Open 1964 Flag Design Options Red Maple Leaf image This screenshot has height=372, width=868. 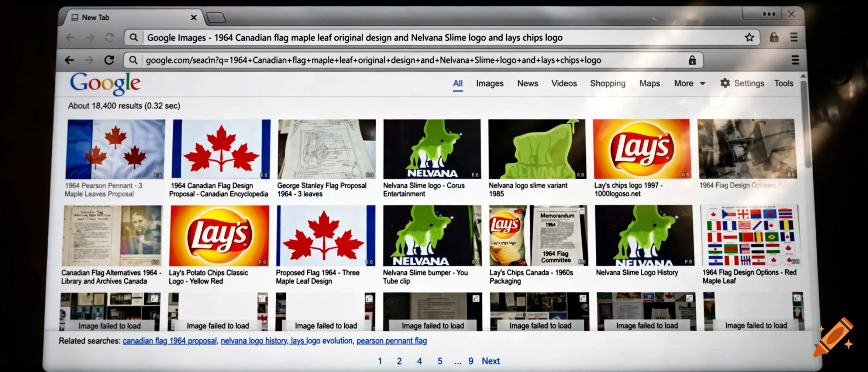(x=750, y=235)
